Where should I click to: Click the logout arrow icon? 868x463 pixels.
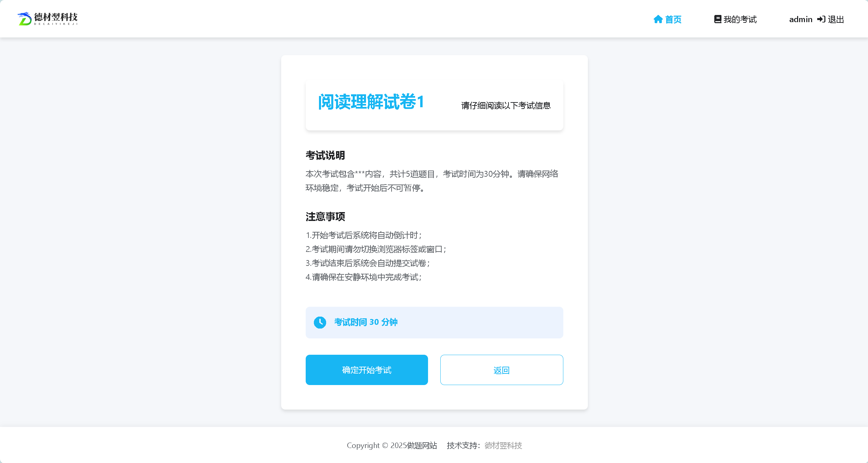pos(821,19)
